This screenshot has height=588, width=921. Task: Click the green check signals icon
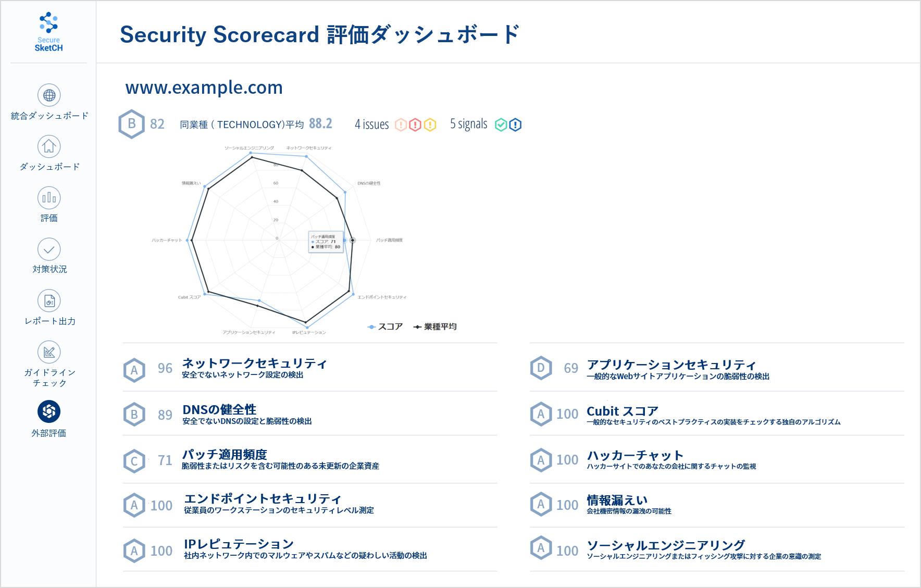tap(501, 125)
